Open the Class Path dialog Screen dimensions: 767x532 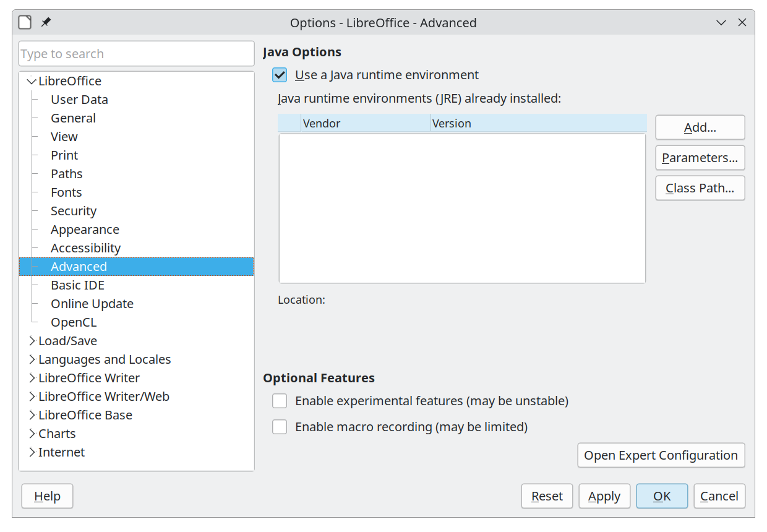(x=700, y=188)
